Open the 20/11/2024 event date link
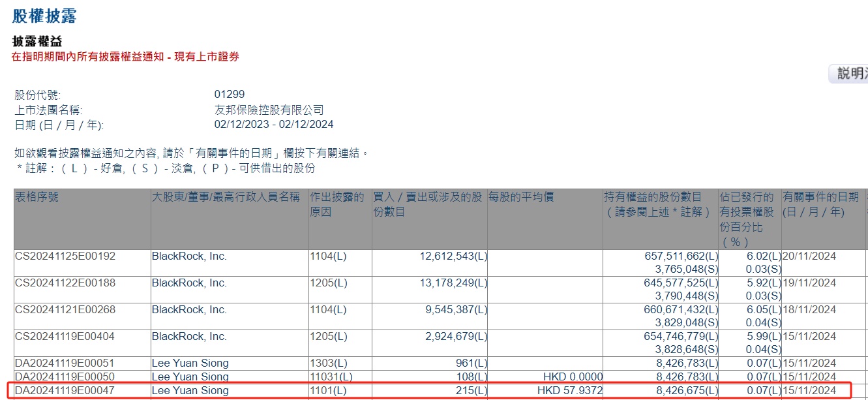This screenshot has height=400, width=868. click(809, 256)
